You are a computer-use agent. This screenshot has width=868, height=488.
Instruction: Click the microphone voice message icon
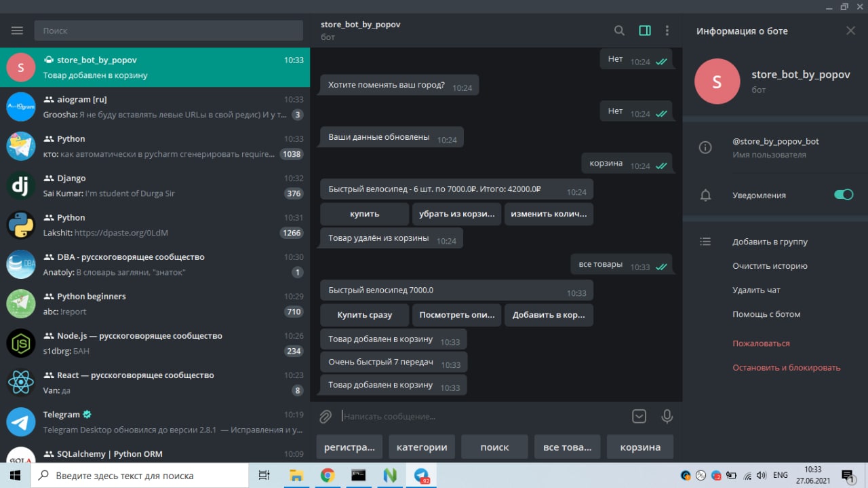pos(667,416)
